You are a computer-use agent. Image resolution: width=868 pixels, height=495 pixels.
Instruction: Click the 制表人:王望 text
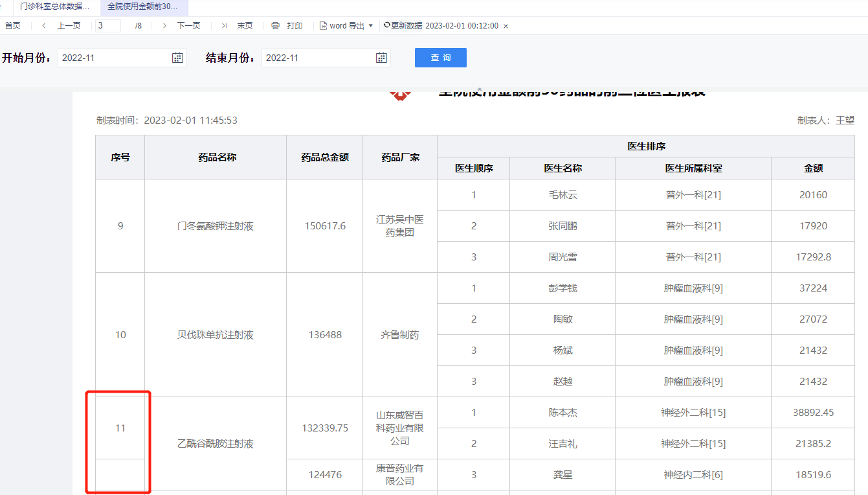(x=826, y=121)
